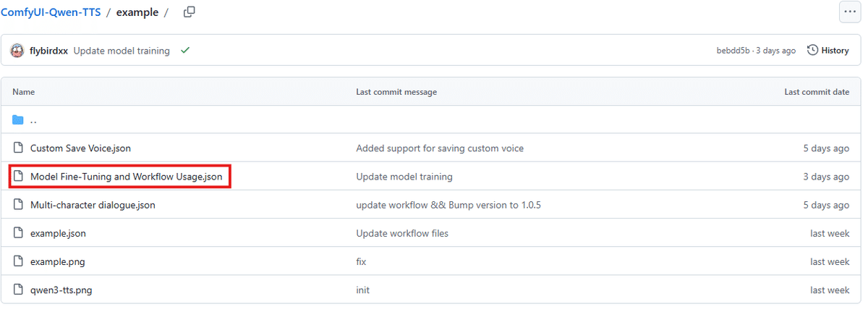Image resolution: width=868 pixels, height=312 pixels.
Task: Click file icon beside example.png
Action: click(19, 261)
